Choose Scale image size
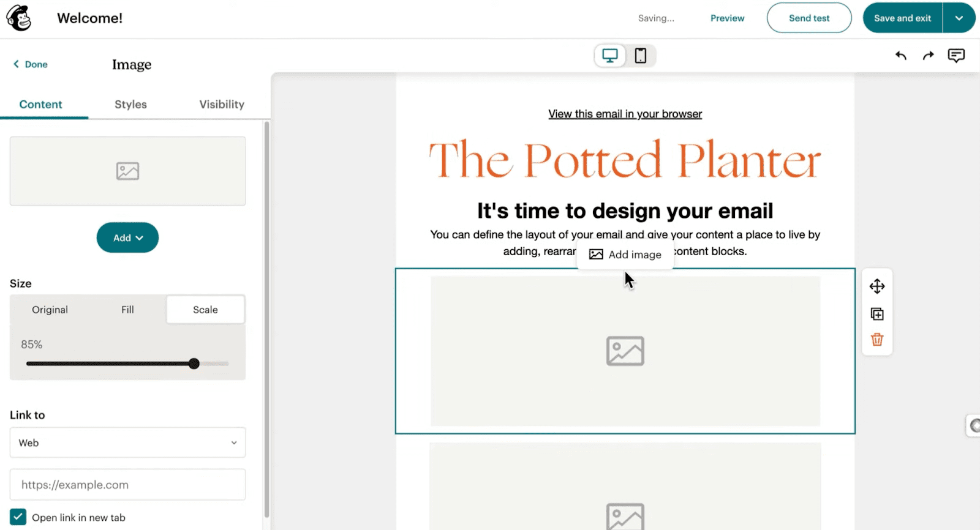The height and width of the screenshot is (530, 980). tap(205, 310)
